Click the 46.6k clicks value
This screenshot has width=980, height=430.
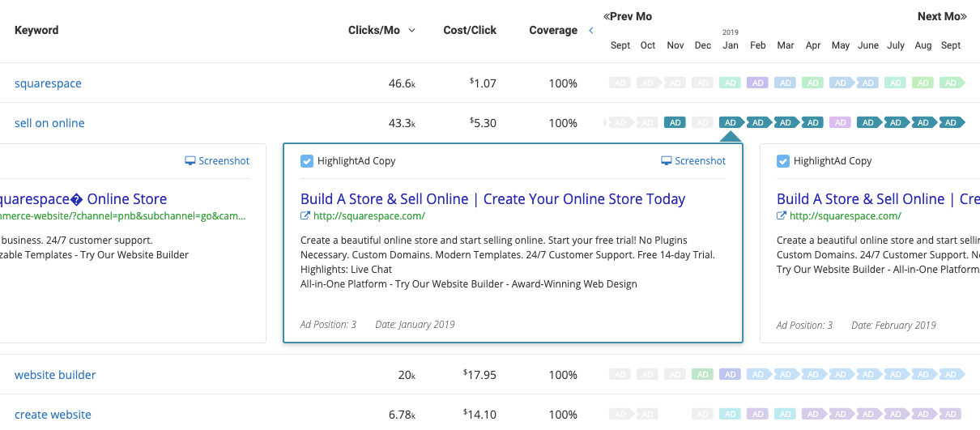coord(402,83)
